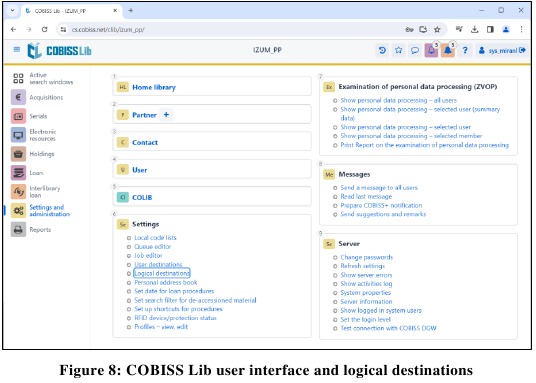The height and width of the screenshot is (383, 536).
Task: Reload the page with browser refresh button
Action: point(44,30)
